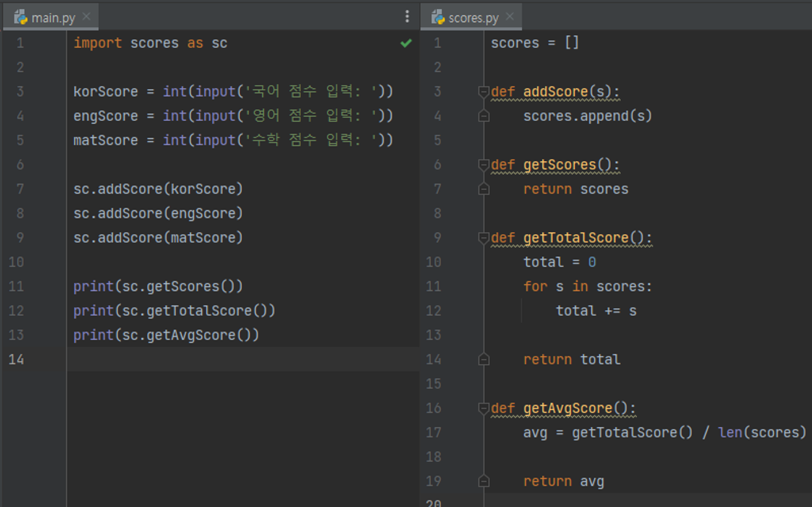
Task: Click sc.addScore(korScore) in main.py
Action: 158,189
